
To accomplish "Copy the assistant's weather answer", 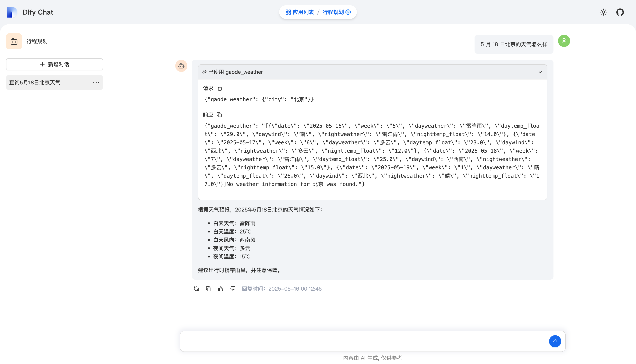I will click(x=209, y=289).
